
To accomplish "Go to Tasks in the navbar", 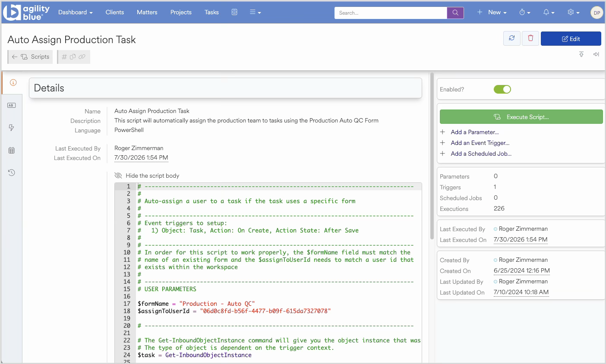I will (x=211, y=13).
